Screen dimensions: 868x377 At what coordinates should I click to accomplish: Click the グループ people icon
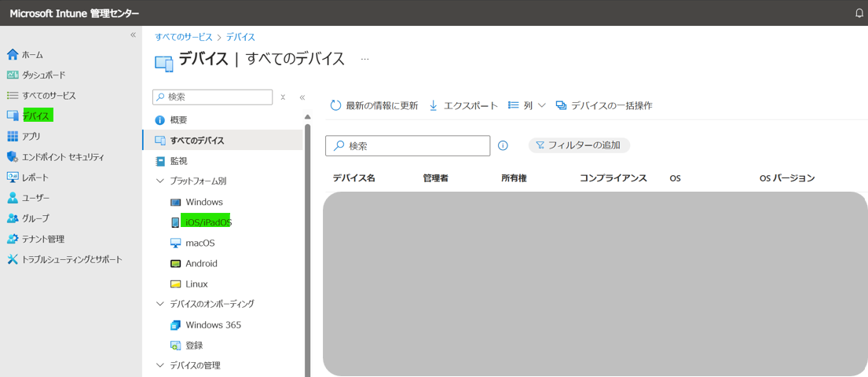(13, 218)
